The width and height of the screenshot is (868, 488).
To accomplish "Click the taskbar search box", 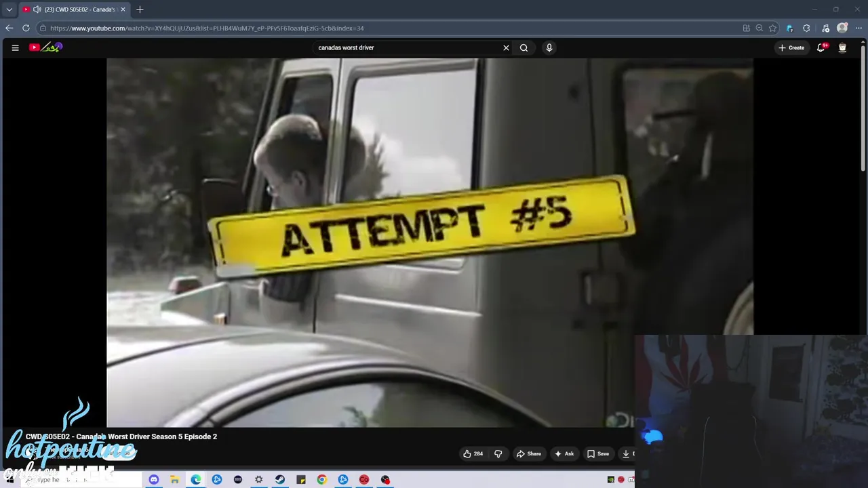I will point(81,480).
